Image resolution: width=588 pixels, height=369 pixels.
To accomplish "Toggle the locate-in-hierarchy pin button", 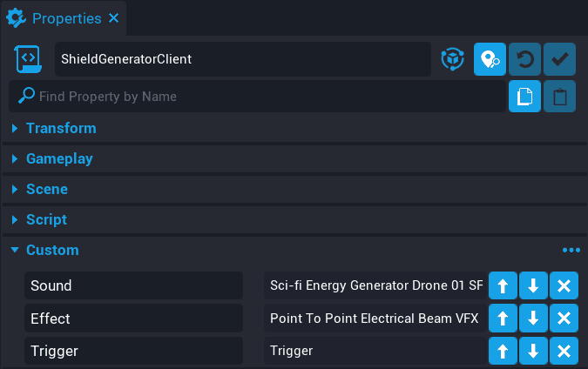I will point(490,59).
